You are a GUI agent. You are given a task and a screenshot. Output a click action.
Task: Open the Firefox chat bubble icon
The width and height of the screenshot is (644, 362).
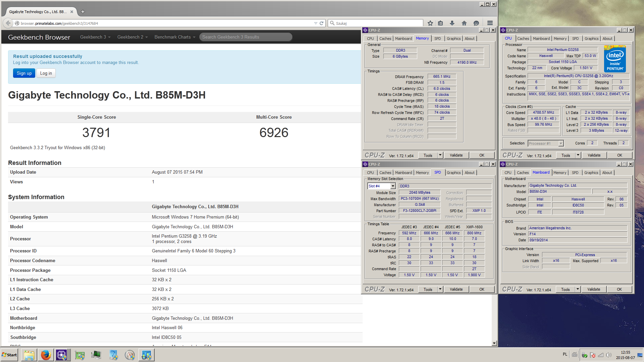point(476,23)
